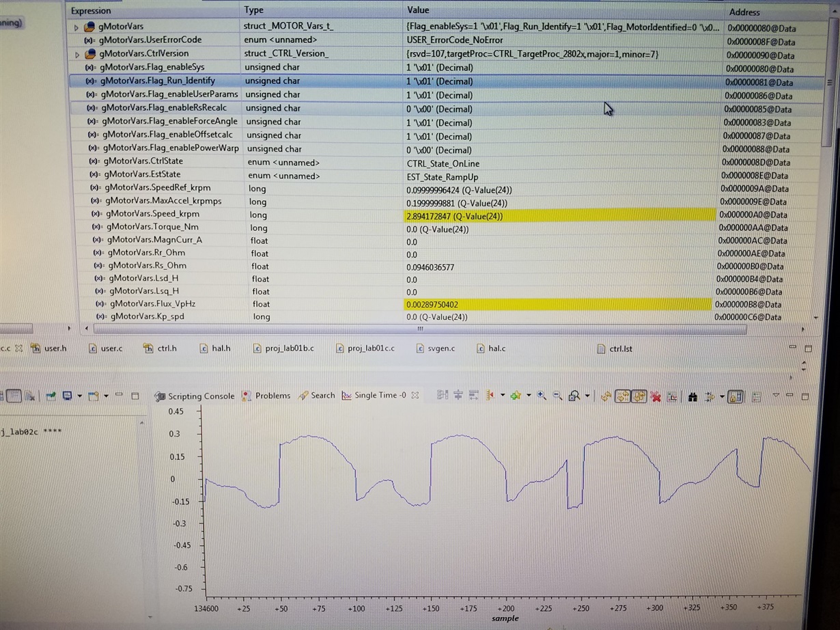
Task: Switch to the Search tab
Action: [x=317, y=395]
